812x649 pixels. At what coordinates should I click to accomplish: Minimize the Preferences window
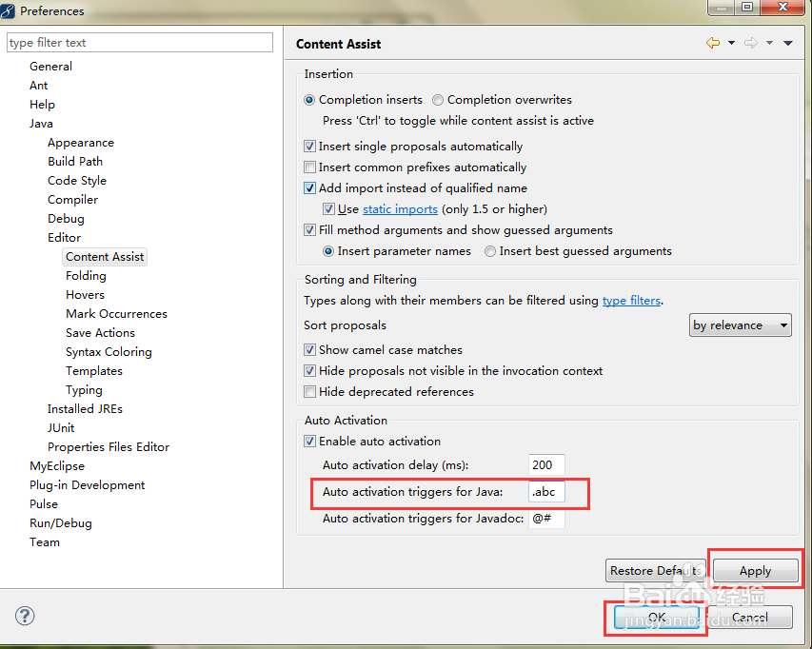[x=722, y=7]
